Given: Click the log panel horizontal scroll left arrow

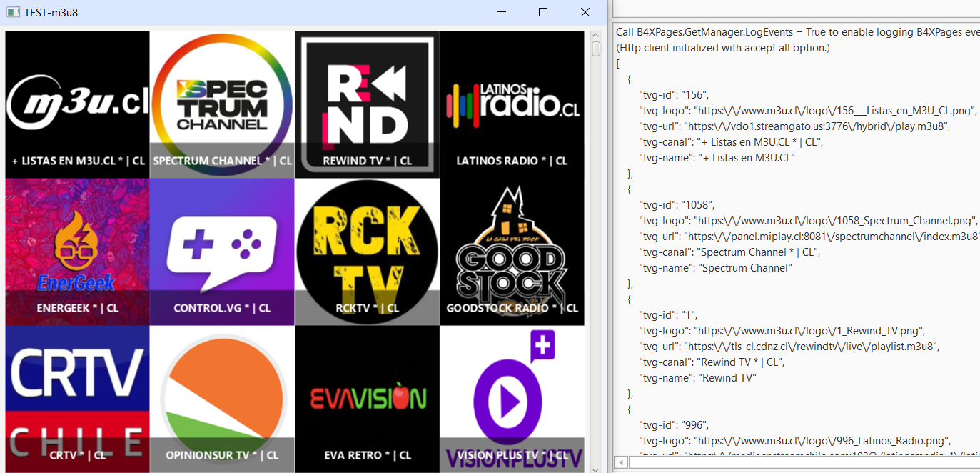Looking at the screenshot, I should [620, 462].
